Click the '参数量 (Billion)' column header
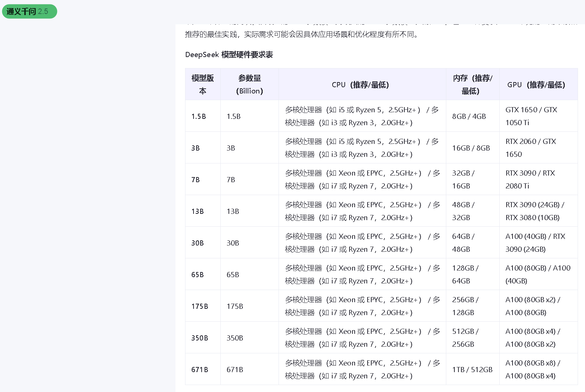This screenshot has width=585, height=392. tap(249, 84)
